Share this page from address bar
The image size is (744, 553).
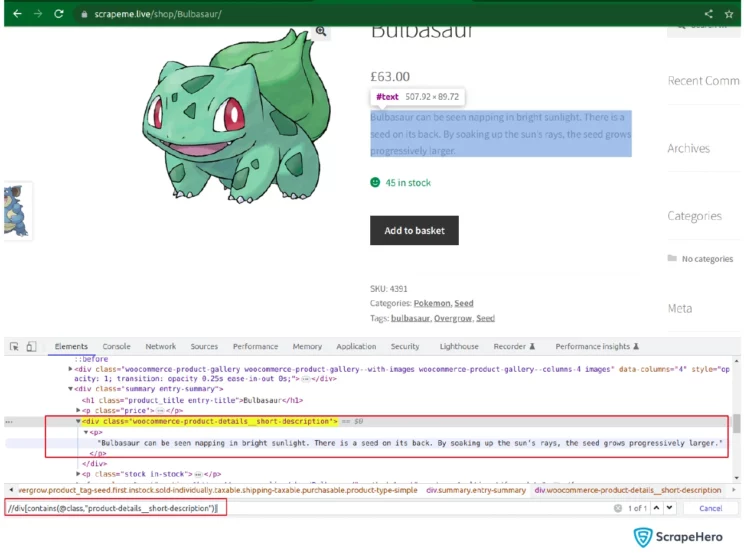click(x=708, y=14)
